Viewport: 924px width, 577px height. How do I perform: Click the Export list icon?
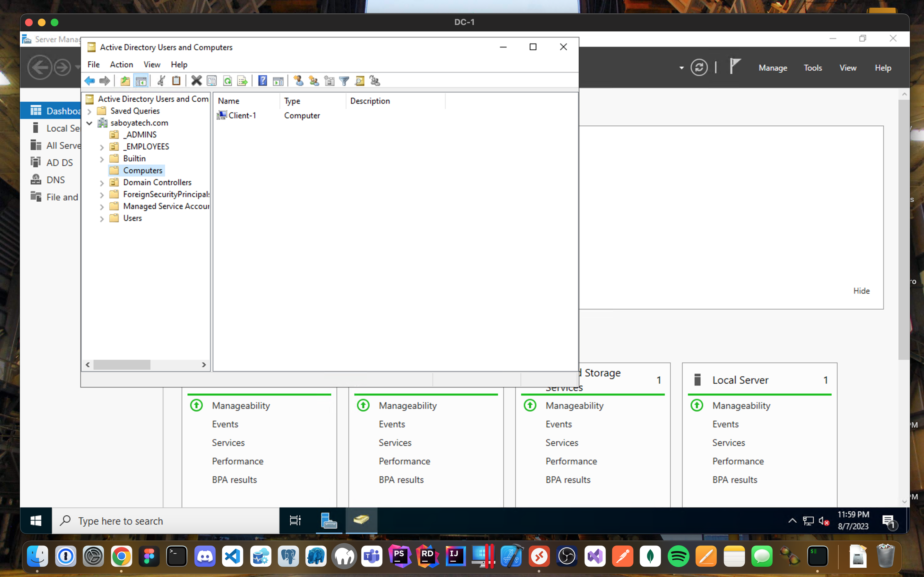pos(243,80)
